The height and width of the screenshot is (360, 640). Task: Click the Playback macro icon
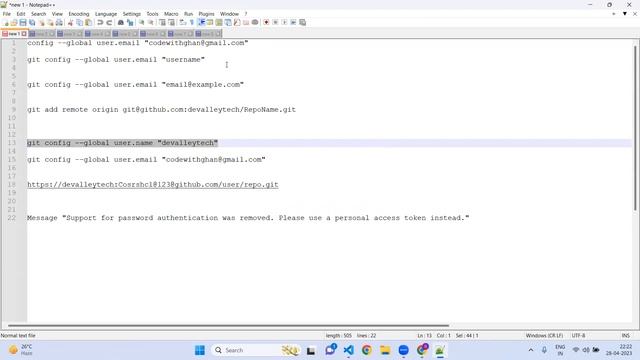[284, 22]
